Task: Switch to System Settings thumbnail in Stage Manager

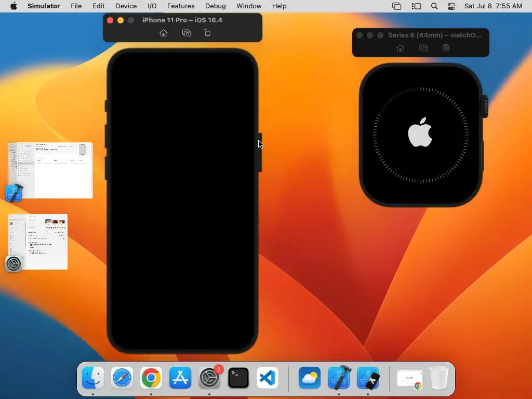Action: pos(38,242)
